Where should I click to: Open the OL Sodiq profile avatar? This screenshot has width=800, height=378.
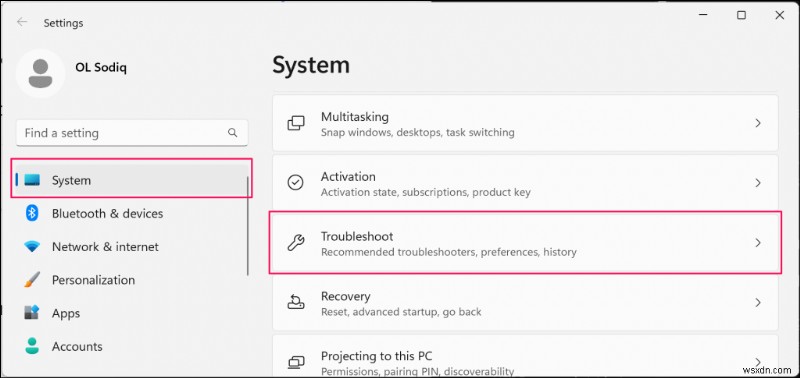40,73
